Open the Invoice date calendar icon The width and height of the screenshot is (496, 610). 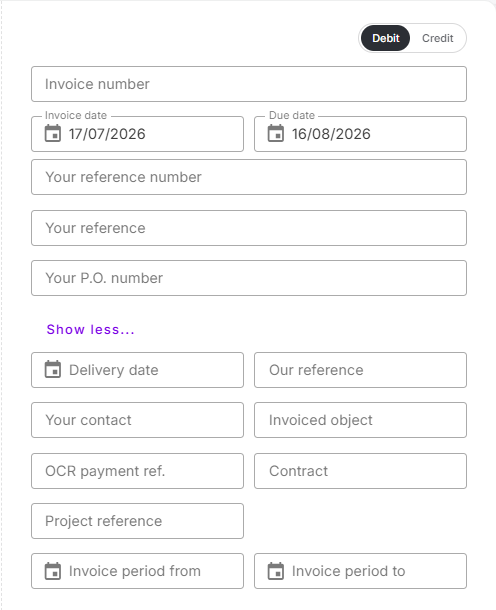click(x=53, y=133)
